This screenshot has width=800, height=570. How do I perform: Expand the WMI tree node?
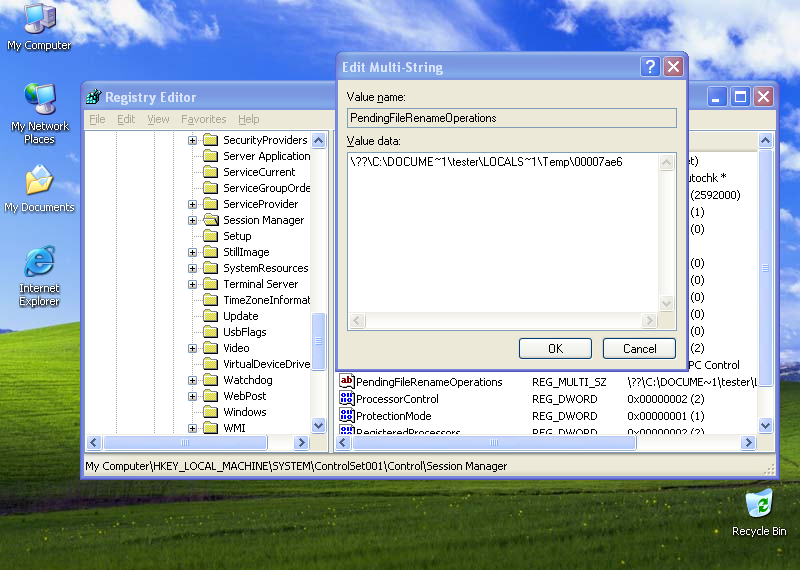[x=192, y=428]
